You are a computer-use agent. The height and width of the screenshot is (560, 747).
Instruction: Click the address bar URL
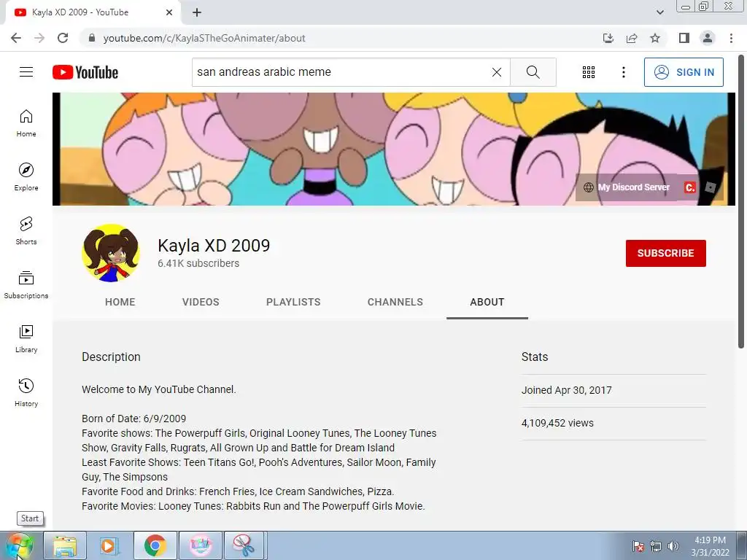[204, 38]
